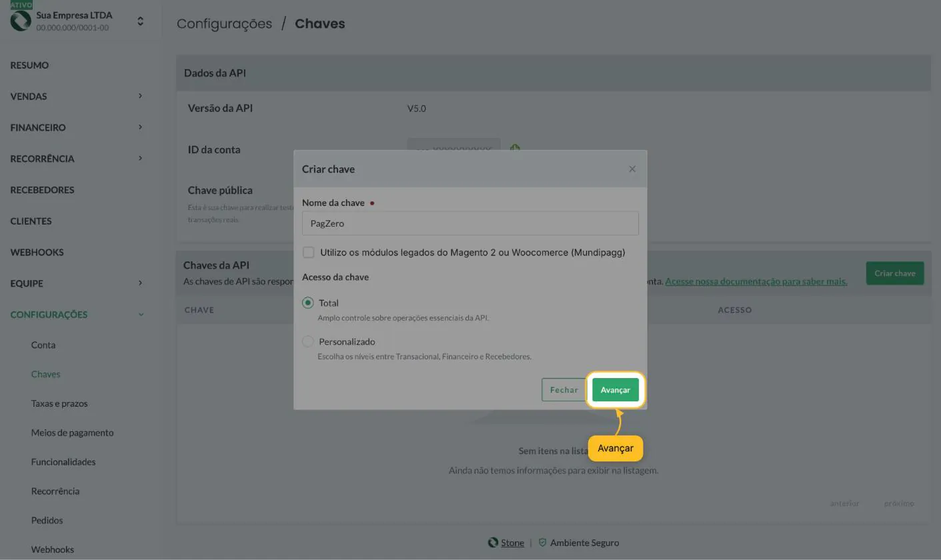941x560 pixels.
Task: Open Funcionalidades settings
Action: tap(63, 462)
